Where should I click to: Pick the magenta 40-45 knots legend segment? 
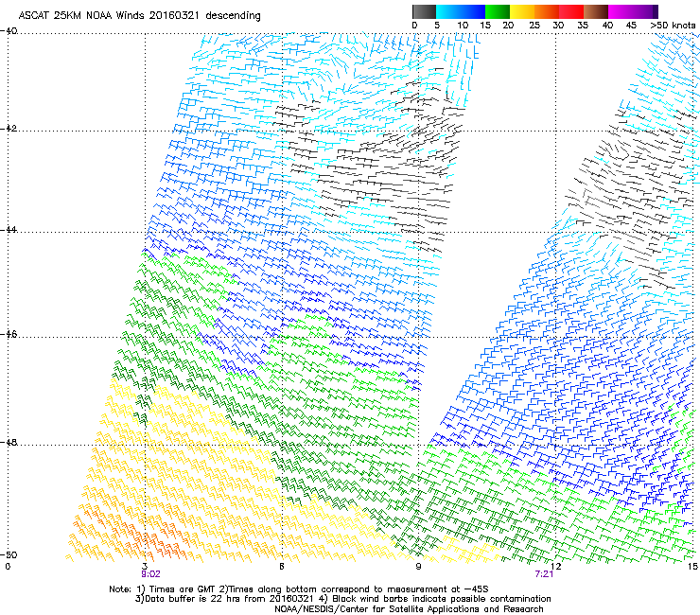(x=621, y=11)
